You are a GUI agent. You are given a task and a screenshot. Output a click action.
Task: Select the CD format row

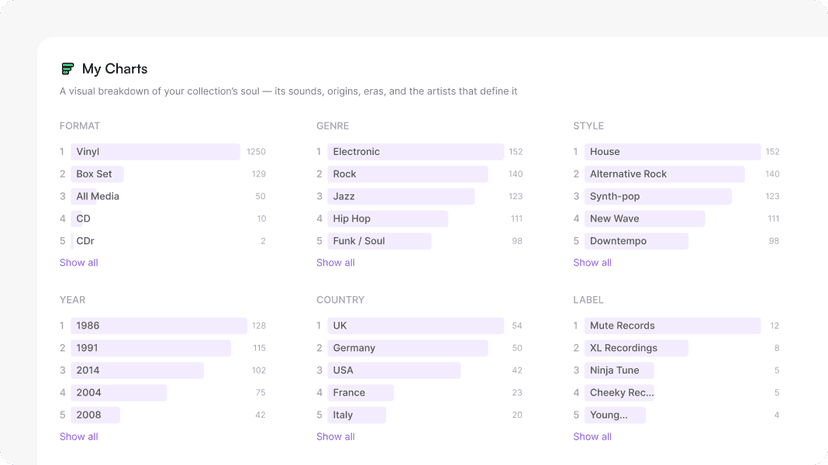point(163,219)
